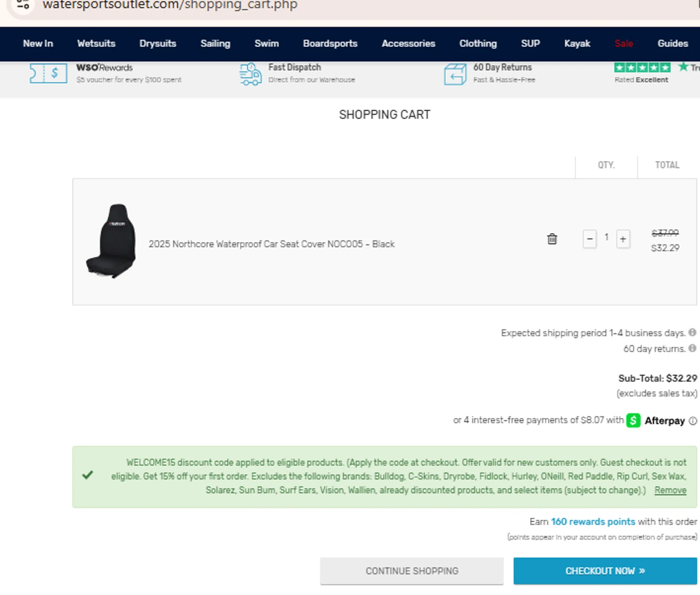Decrease quantity with the minus button
This screenshot has width=700, height=595.
pyautogui.click(x=590, y=239)
